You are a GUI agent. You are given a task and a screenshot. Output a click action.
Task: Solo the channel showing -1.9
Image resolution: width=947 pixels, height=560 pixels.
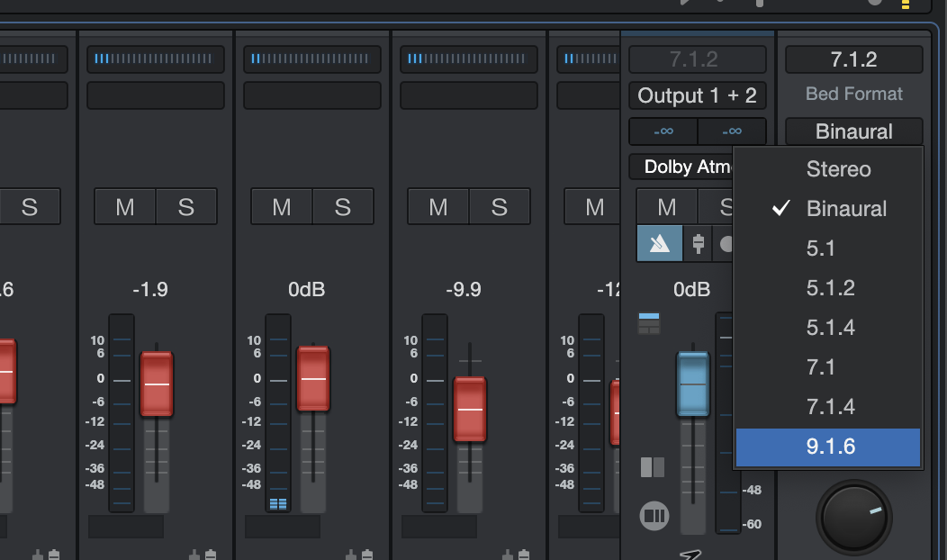(186, 206)
